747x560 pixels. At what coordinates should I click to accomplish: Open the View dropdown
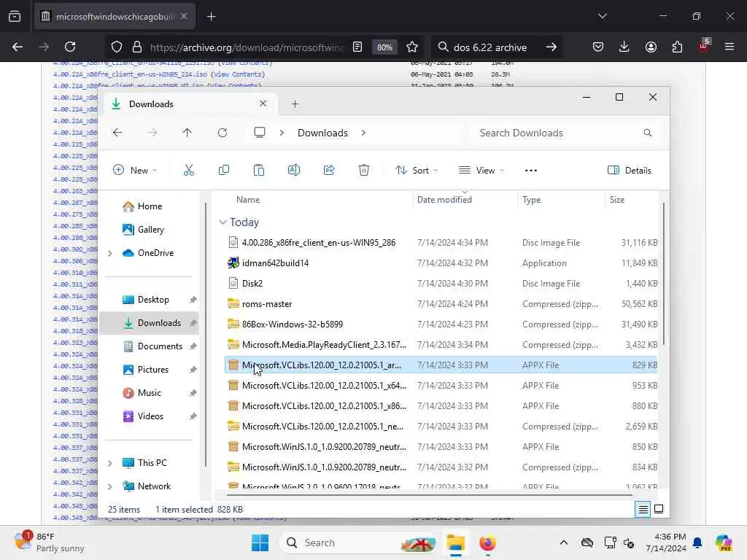point(481,170)
